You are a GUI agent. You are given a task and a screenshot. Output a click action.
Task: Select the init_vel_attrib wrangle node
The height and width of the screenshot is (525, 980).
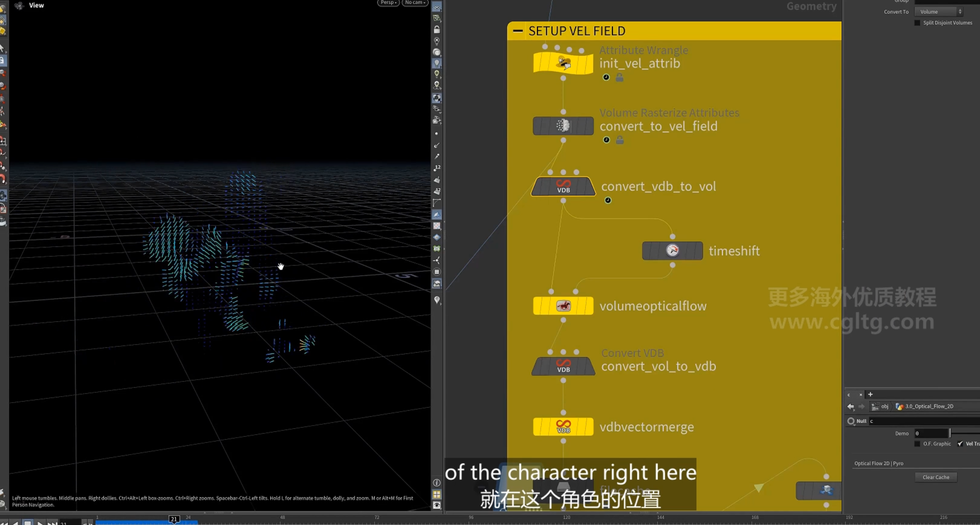point(563,63)
